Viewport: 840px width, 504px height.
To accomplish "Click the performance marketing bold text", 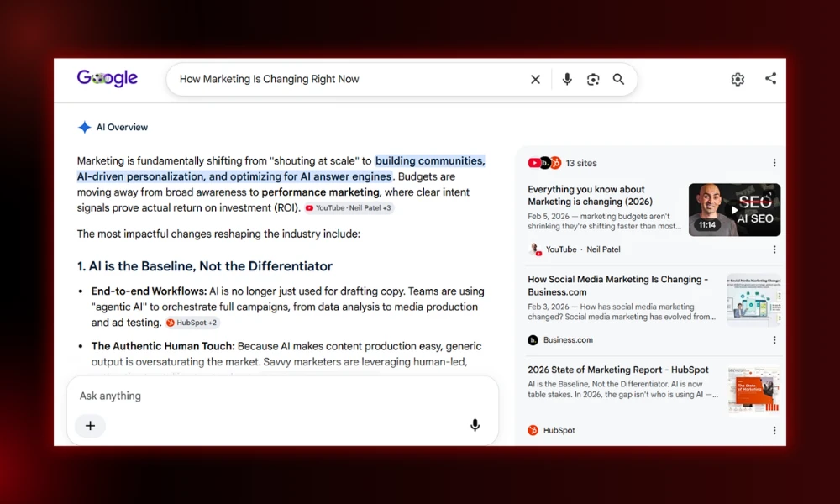I will [x=320, y=192].
